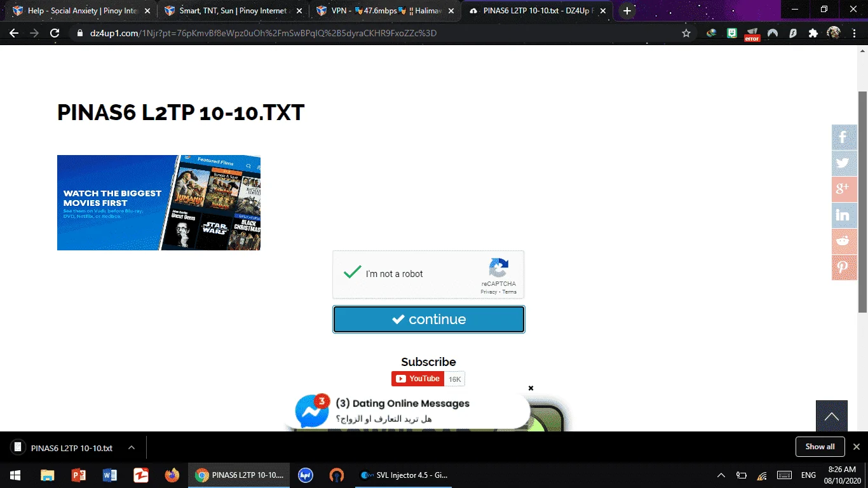Bookmark this page with star icon
Viewport: 868px width, 488px height.
pyautogui.click(x=686, y=33)
